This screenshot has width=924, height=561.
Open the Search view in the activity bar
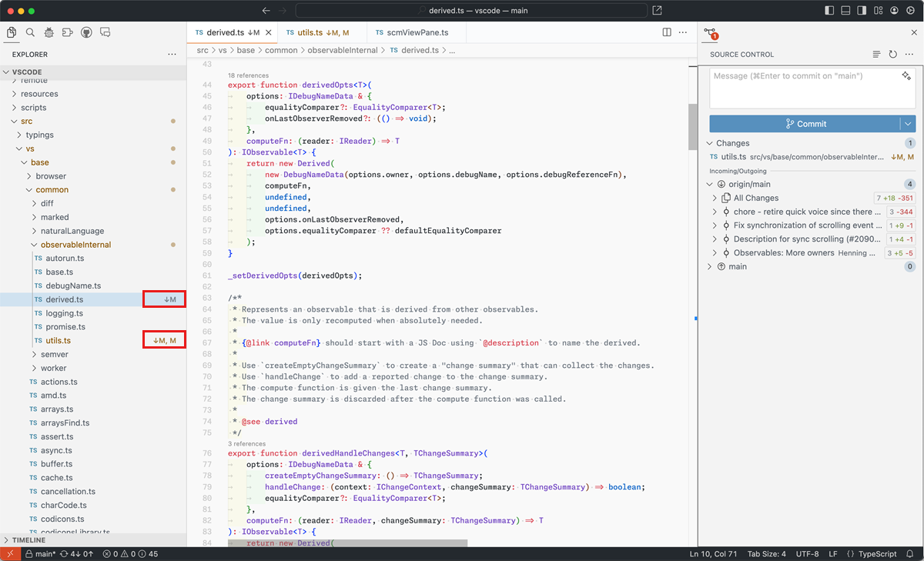[x=30, y=32]
